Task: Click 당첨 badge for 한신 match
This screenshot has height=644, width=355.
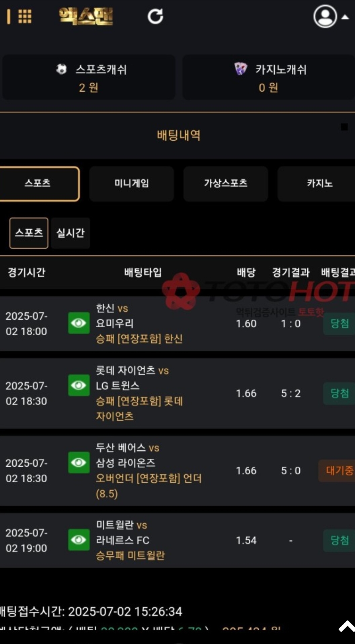Action: [x=339, y=324]
